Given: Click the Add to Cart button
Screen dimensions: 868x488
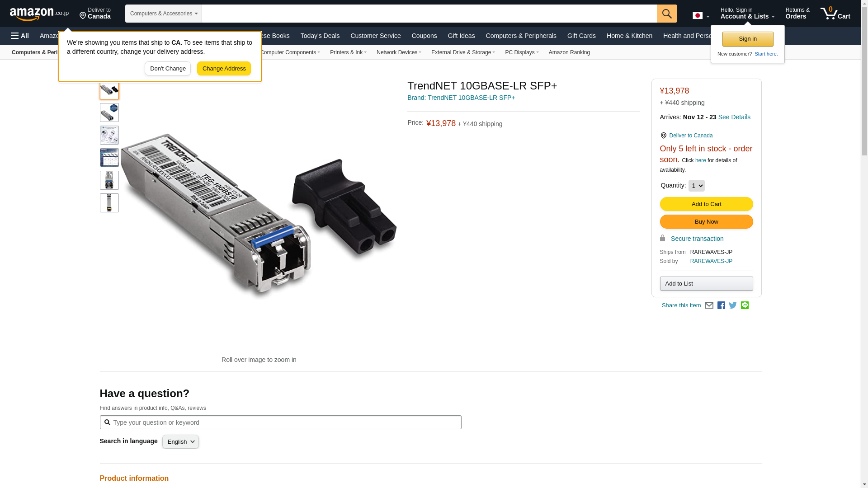Looking at the screenshot, I should tap(706, 204).
